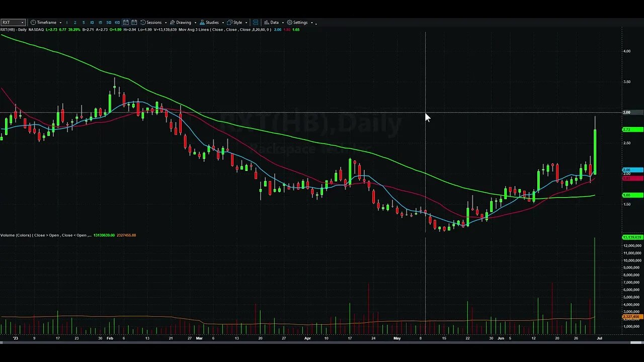
Task: Expand the Timeframe dropdown arrow
Action: pyautogui.click(x=60, y=23)
